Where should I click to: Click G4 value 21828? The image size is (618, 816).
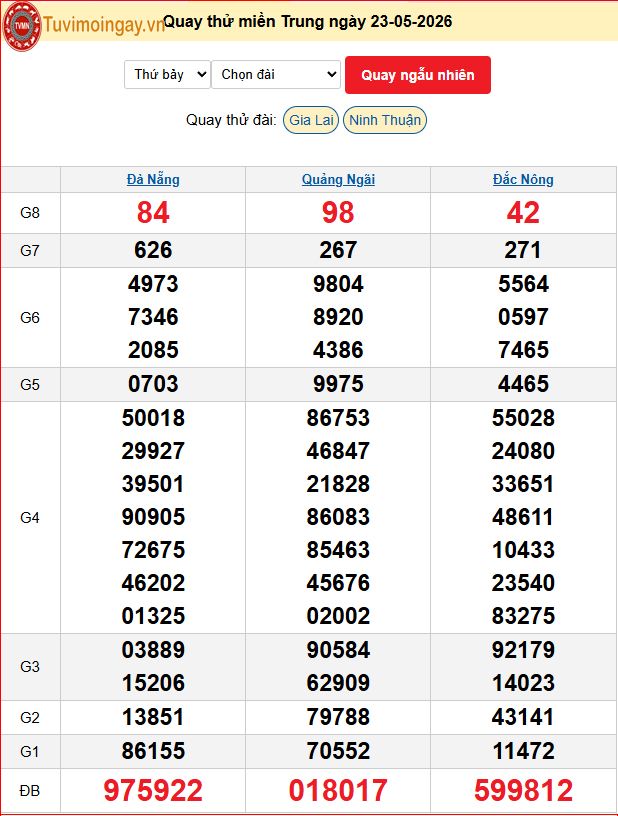[x=338, y=484]
